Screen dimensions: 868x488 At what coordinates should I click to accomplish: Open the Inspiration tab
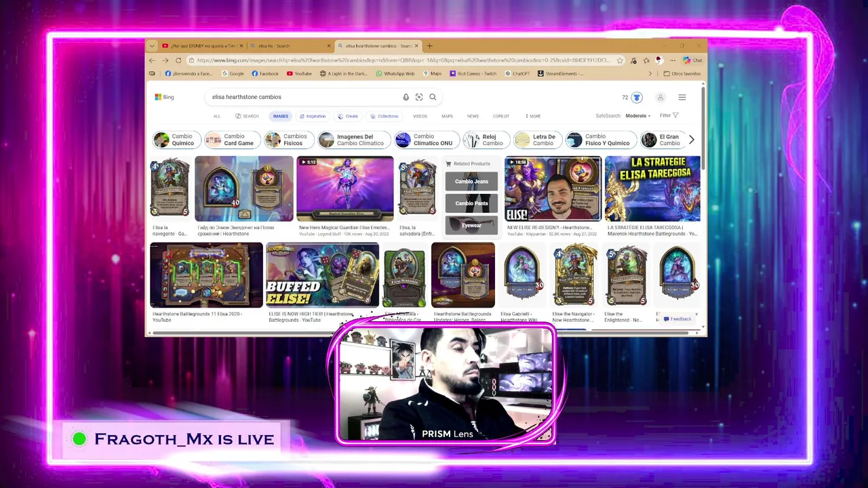(x=313, y=116)
